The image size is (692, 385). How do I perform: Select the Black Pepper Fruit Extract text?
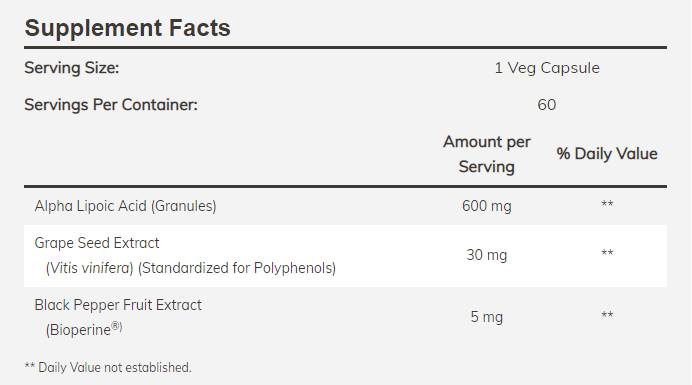[x=118, y=305]
